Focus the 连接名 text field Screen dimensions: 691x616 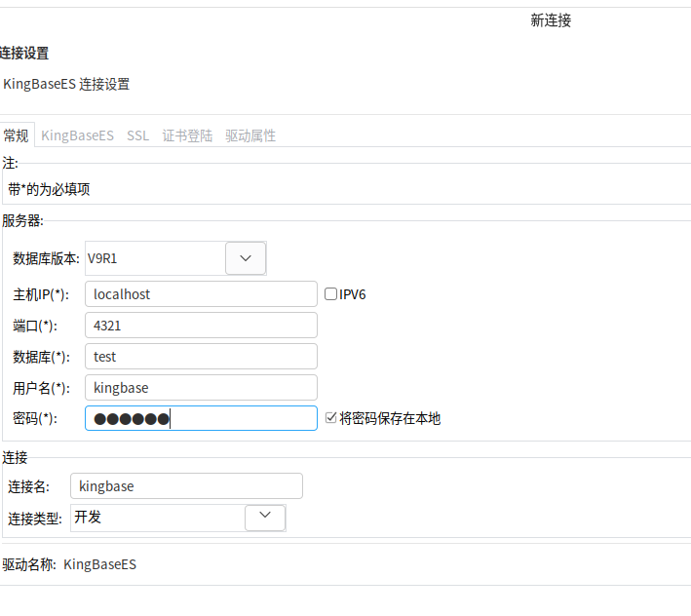(x=186, y=485)
